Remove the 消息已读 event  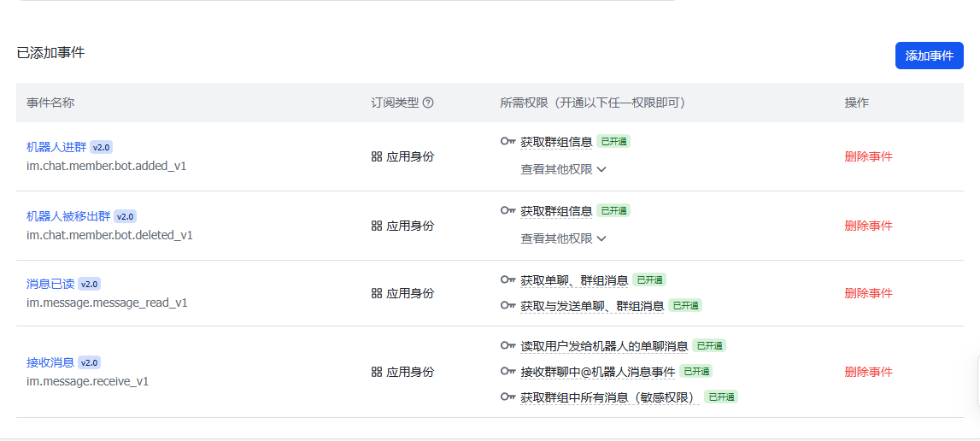[868, 293]
